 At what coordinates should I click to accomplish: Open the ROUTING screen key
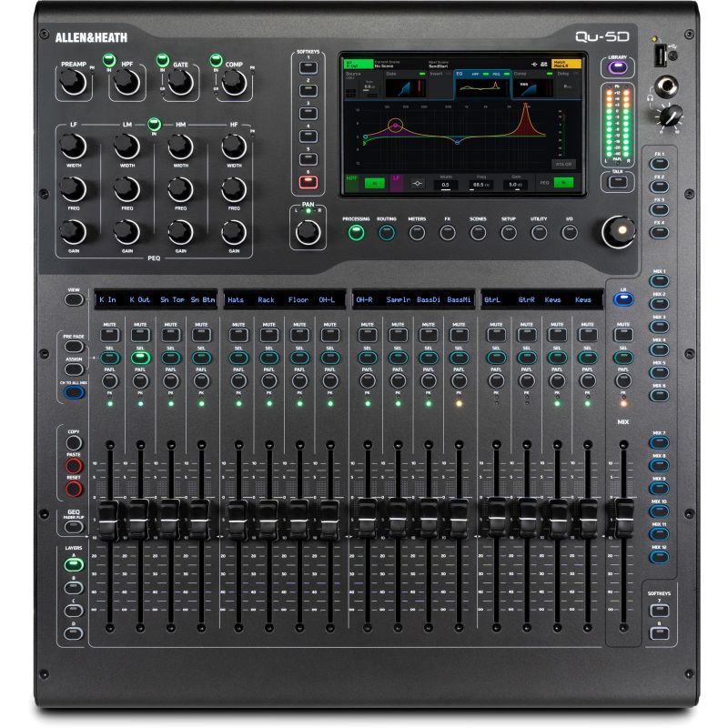387,232
